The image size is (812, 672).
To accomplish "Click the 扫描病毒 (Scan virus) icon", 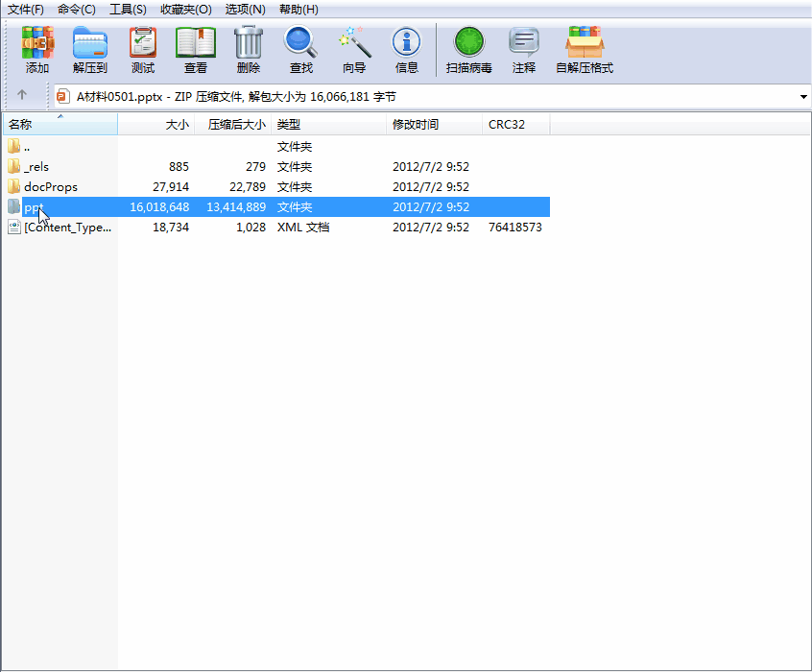I will click(x=469, y=42).
